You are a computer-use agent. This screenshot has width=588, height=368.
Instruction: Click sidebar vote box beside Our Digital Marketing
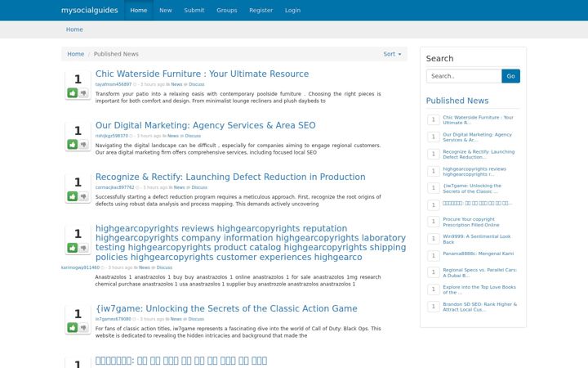click(x=434, y=137)
